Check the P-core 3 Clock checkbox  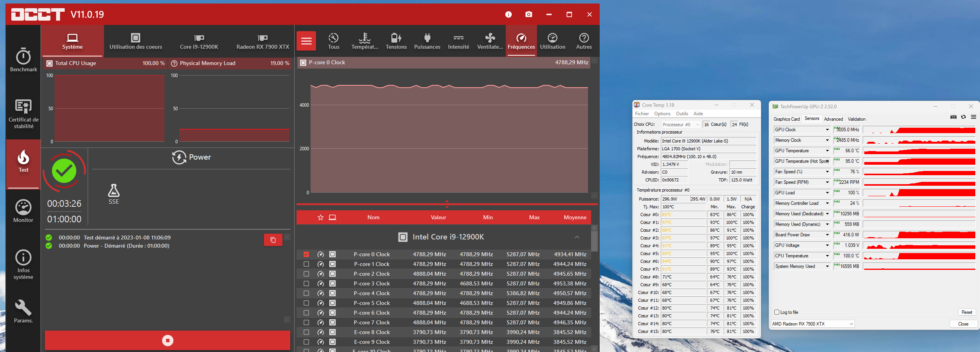coord(306,283)
